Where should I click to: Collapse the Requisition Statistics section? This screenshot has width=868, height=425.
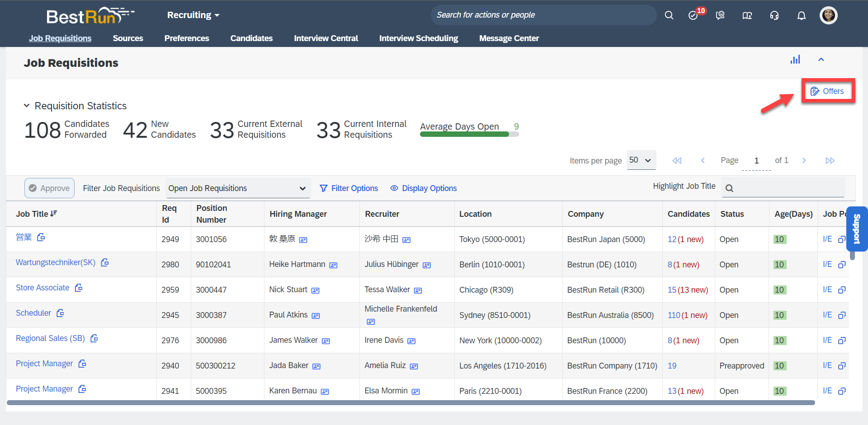27,106
